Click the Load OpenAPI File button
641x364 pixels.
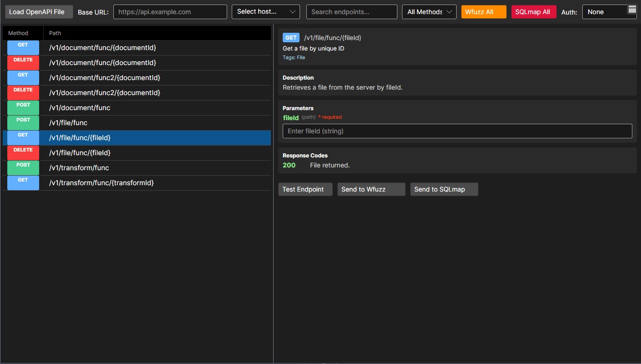point(39,11)
